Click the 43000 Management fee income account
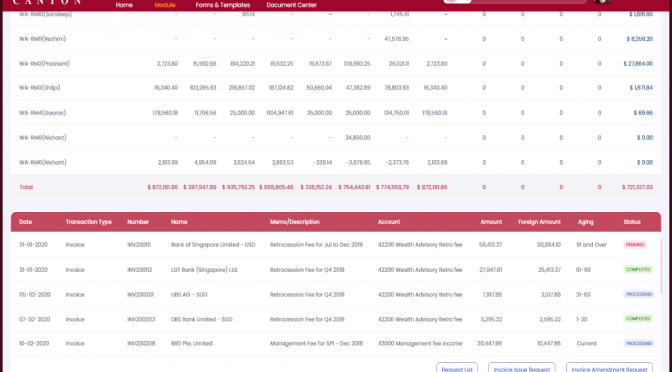672x372 pixels. point(420,344)
